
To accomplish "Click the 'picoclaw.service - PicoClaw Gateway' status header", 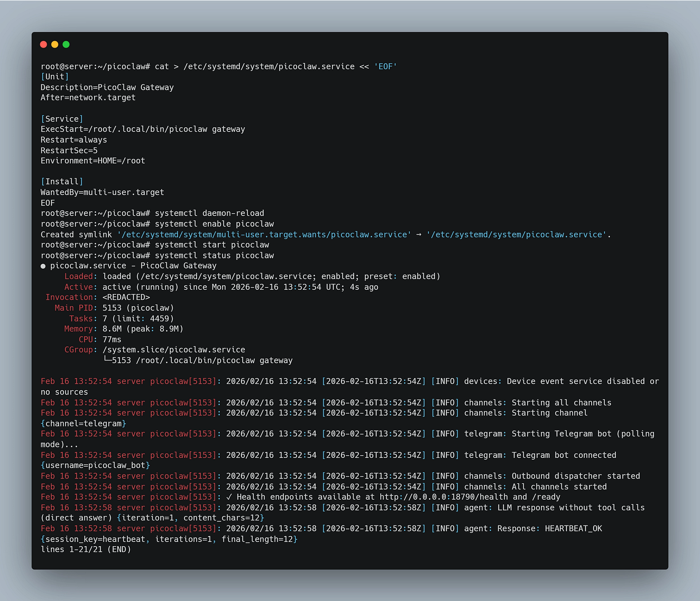I will click(133, 266).
